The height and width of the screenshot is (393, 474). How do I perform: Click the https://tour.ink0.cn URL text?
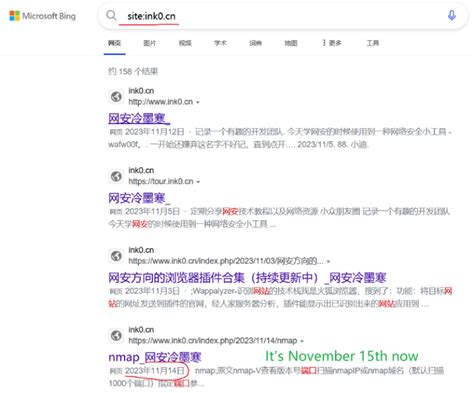[161, 181]
